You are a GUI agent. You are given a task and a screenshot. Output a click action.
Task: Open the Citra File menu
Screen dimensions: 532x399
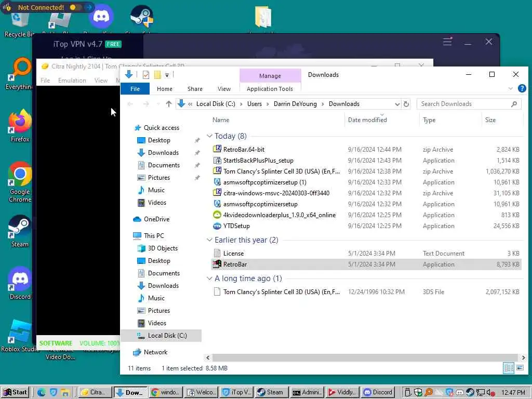point(45,81)
